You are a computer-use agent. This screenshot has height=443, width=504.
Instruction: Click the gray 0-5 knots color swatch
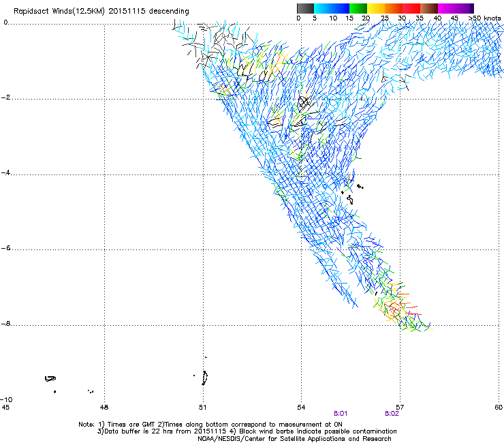tap(305, 8)
